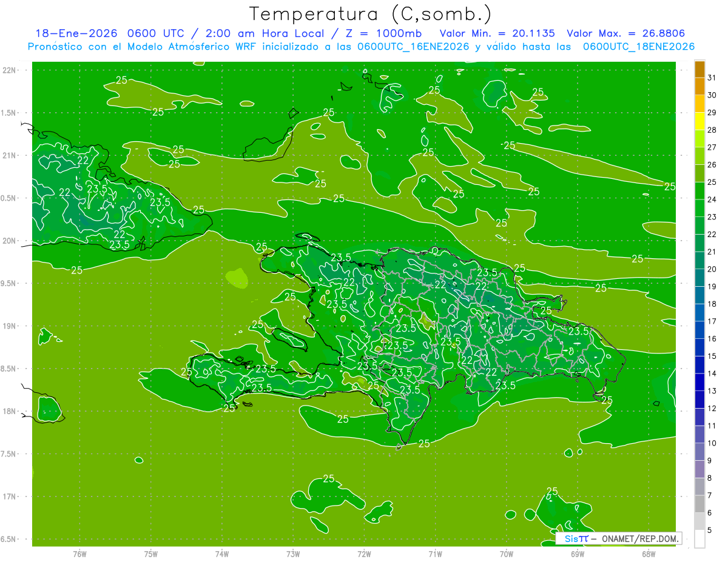The width and height of the screenshot is (728, 562).
Task: Click legend value "26"
Action: click(712, 165)
